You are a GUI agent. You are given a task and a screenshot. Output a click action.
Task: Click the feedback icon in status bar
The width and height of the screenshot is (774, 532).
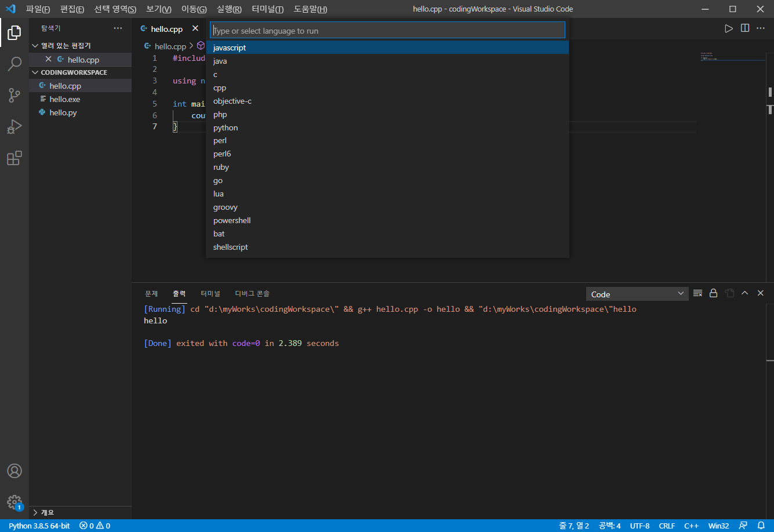(743, 526)
